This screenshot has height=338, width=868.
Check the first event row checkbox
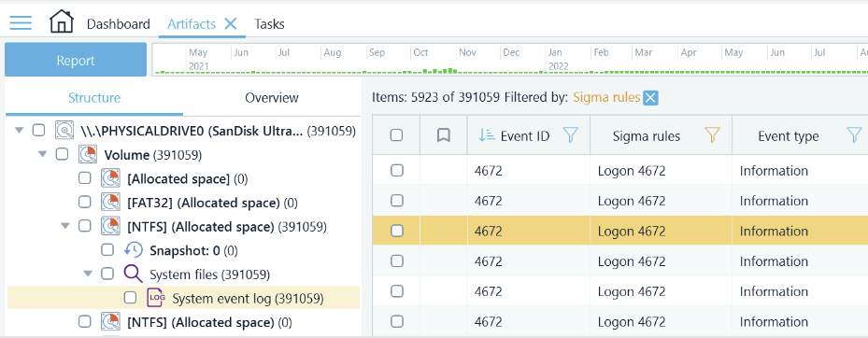tap(397, 171)
